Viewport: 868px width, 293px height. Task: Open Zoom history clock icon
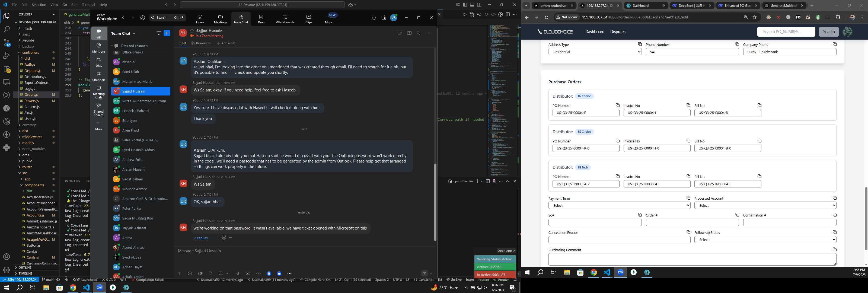point(142,18)
